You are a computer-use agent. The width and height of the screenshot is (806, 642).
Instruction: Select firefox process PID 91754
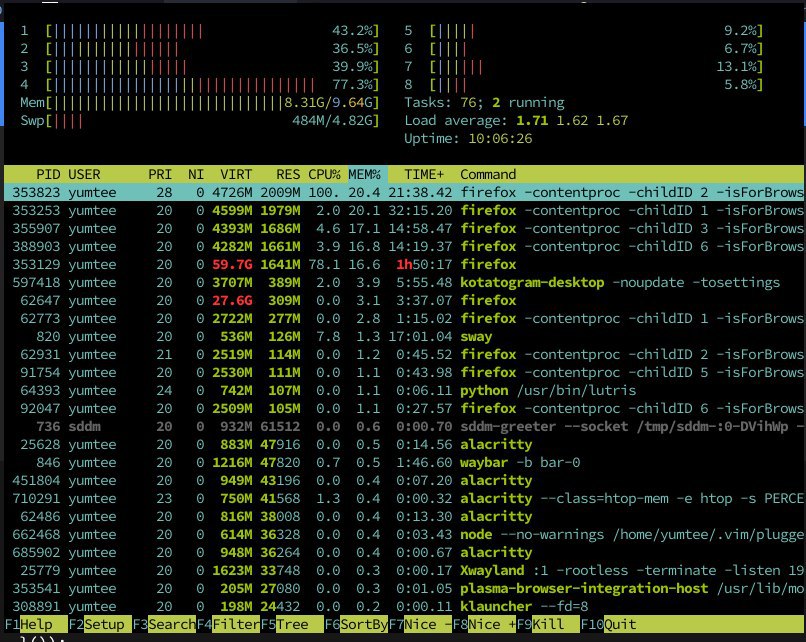pos(405,372)
